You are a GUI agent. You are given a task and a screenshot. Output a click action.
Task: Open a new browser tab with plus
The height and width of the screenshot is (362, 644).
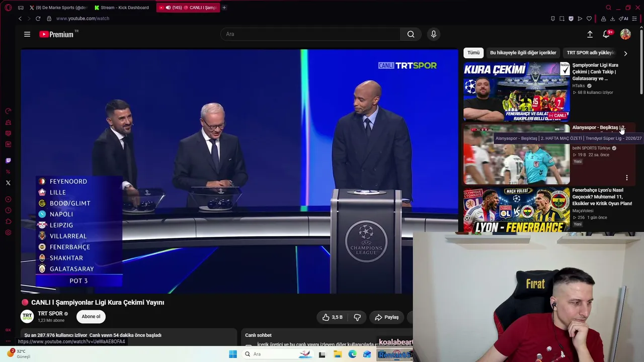click(224, 8)
